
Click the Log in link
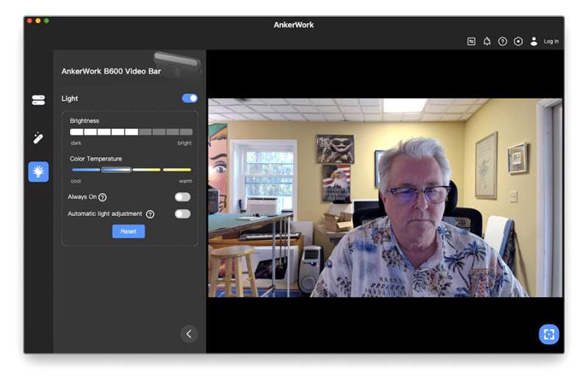click(551, 41)
